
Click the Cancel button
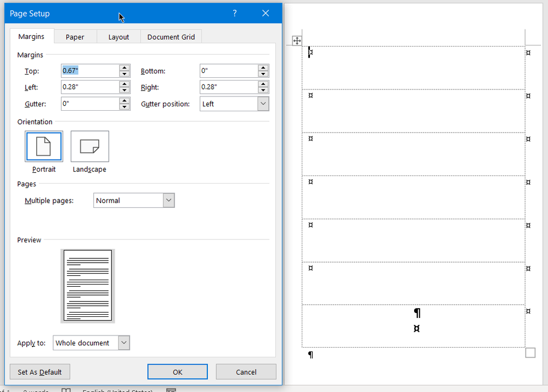[246, 372]
